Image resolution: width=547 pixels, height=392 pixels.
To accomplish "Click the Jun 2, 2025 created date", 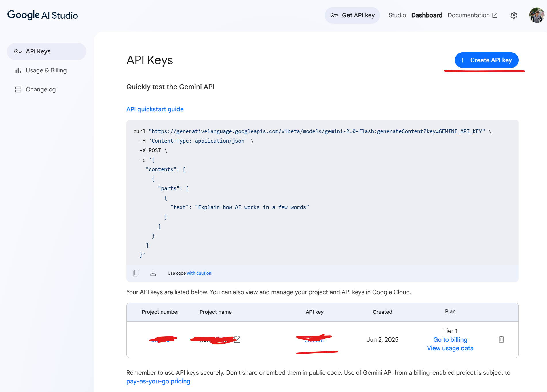I will click(x=382, y=340).
